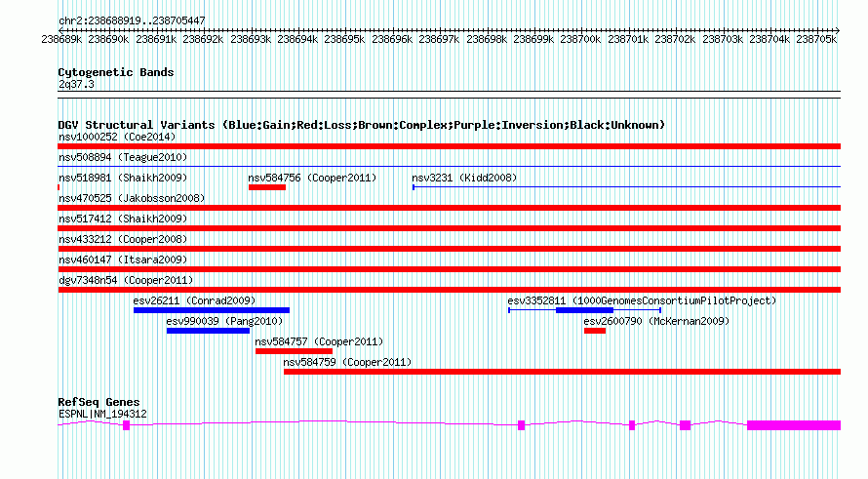Image resolution: width=868 pixels, height=479 pixels.
Task: Click the large last ESPNL exon block
Action: [x=794, y=425]
